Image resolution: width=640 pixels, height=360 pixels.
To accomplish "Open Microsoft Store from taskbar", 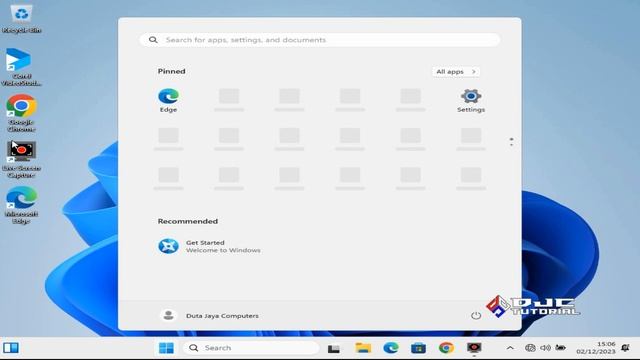I will pos(418,348).
